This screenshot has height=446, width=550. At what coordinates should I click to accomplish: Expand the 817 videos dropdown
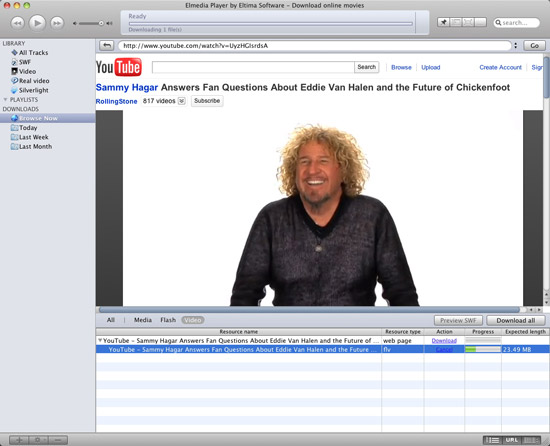182,101
